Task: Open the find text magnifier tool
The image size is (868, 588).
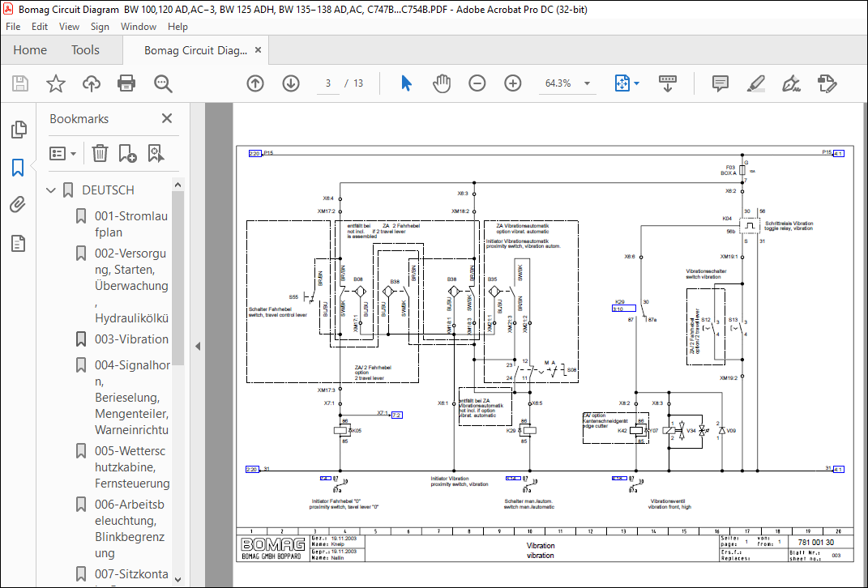Action: 163,83
